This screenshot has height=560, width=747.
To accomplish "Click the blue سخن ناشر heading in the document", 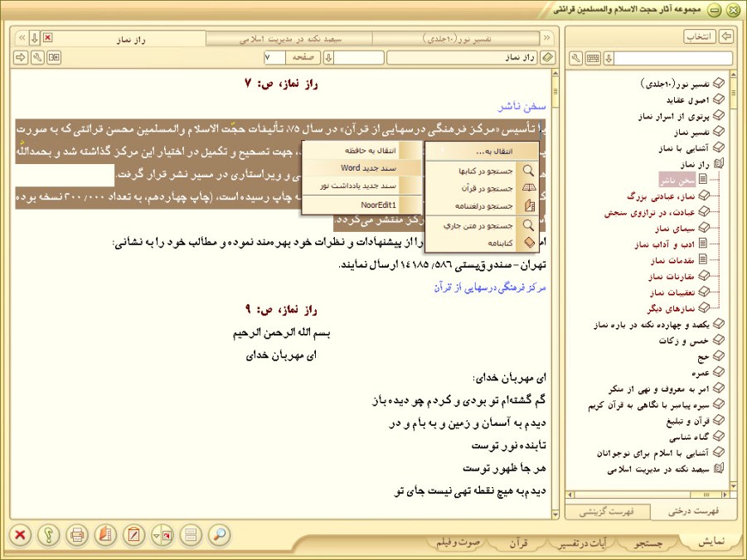I will [521, 107].
